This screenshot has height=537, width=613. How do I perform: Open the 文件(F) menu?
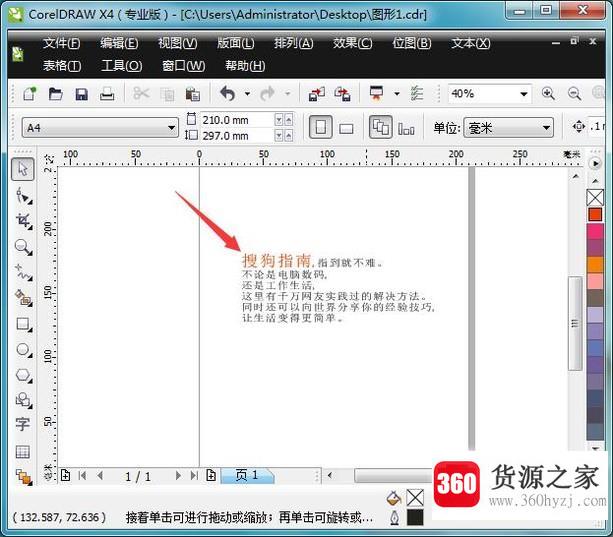click(x=61, y=43)
